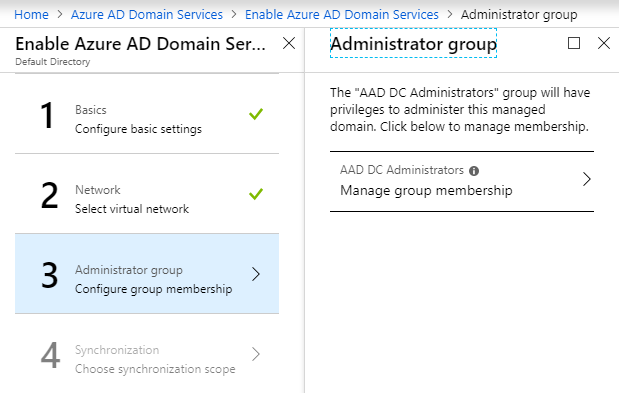Screen dimensions: 619x393
Task: Go to Home in the breadcrumb
Action: pyautogui.click(x=31, y=15)
